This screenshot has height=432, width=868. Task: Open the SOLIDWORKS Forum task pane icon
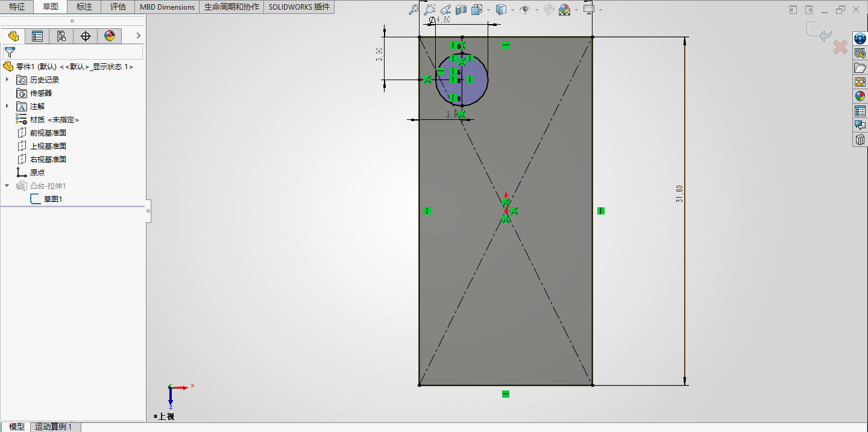coord(860,125)
